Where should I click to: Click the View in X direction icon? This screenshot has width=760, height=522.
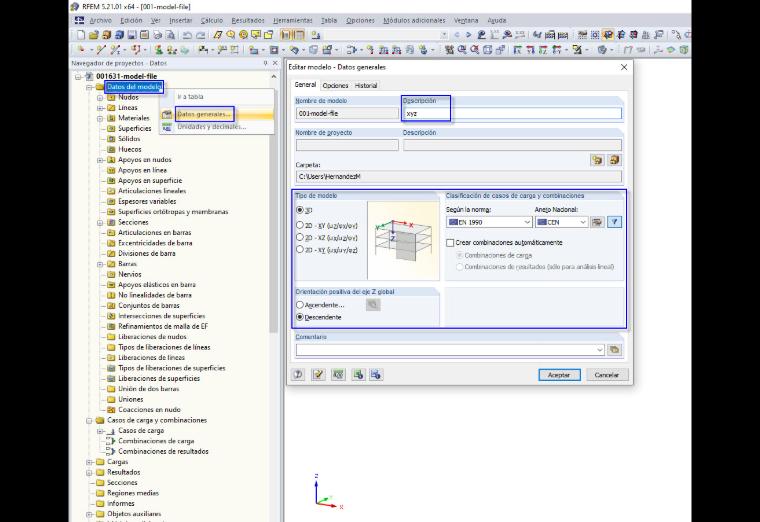tap(518, 49)
